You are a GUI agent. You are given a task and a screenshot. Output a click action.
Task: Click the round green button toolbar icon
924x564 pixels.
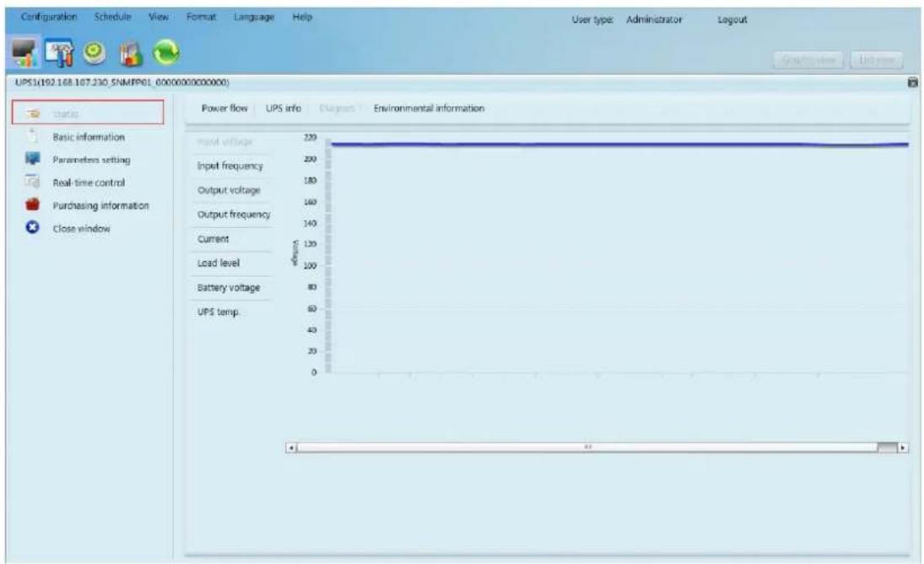tap(95, 52)
